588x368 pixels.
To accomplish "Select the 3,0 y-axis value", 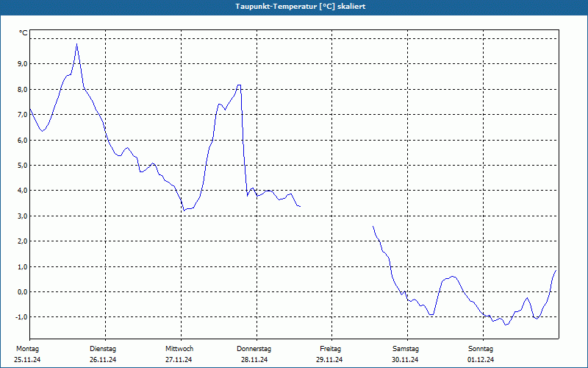I will [x=23, y=216].
